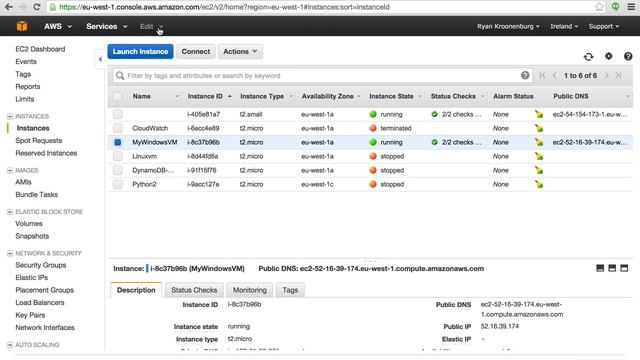Click alarm icon for CloudWatch instance
The height and width of the screenshot is (360, 640).
pyautogui.click(x=539, y=128)
